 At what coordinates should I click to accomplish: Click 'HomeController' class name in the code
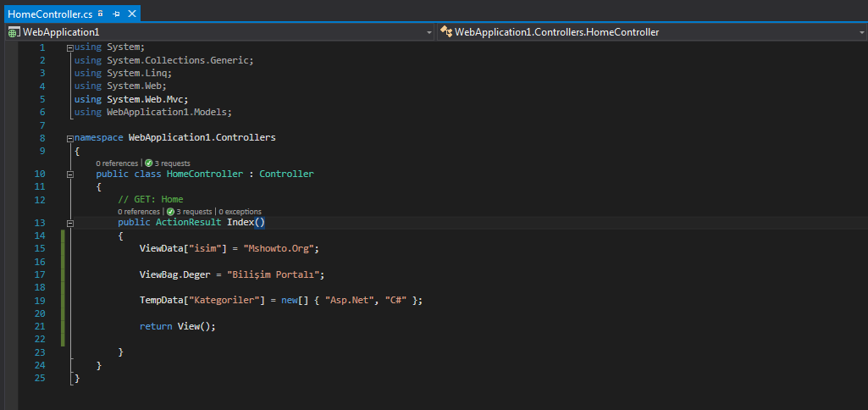[205, 174]
